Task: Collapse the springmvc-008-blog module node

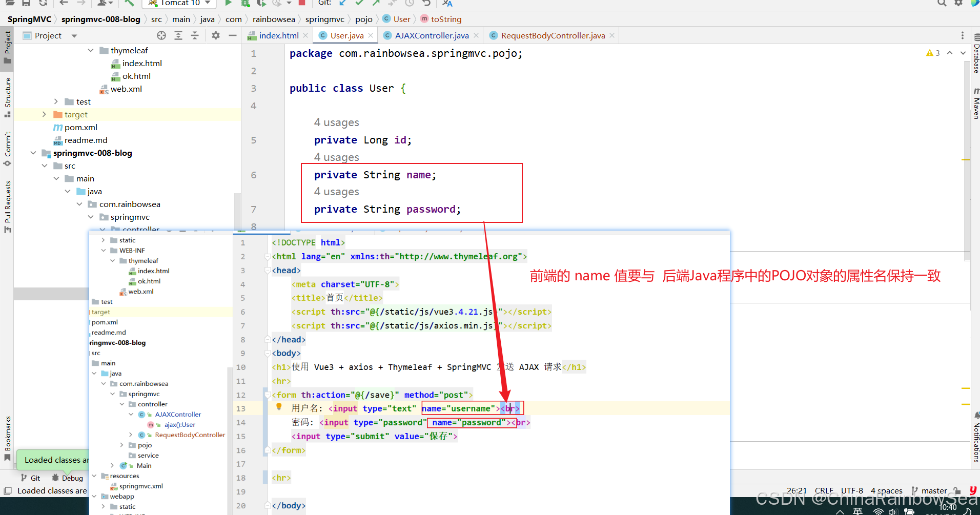Action: [33, 153]
